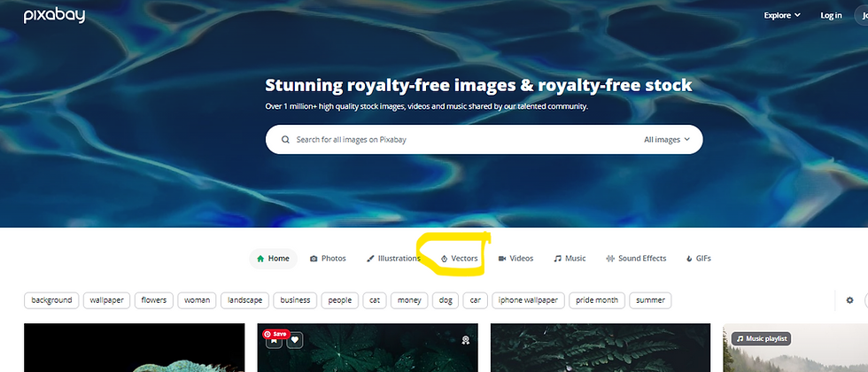This screenshot has height=372, width=868.
Task: Choose the cat tag
Action: click(375, 300)
